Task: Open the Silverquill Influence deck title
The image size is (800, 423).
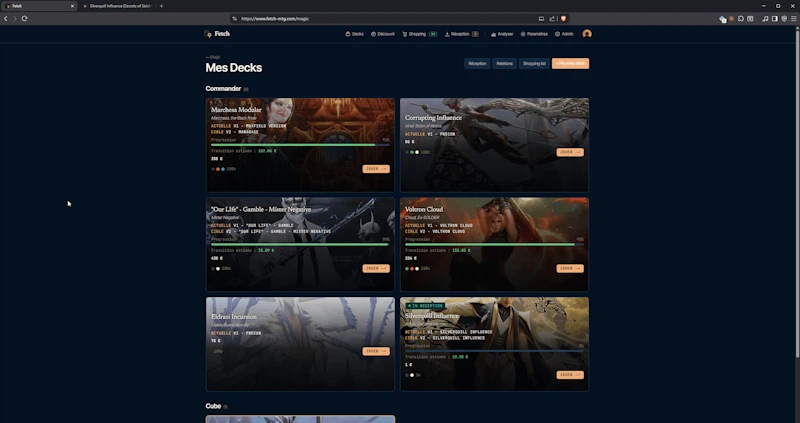Action: [432, 316]
